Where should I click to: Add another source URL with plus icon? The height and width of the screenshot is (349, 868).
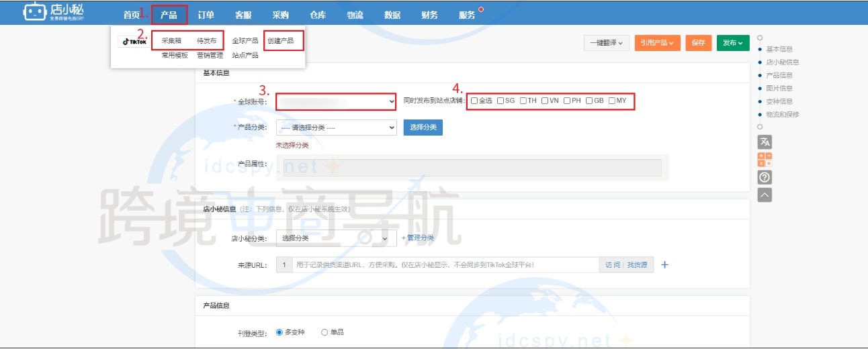664,265
